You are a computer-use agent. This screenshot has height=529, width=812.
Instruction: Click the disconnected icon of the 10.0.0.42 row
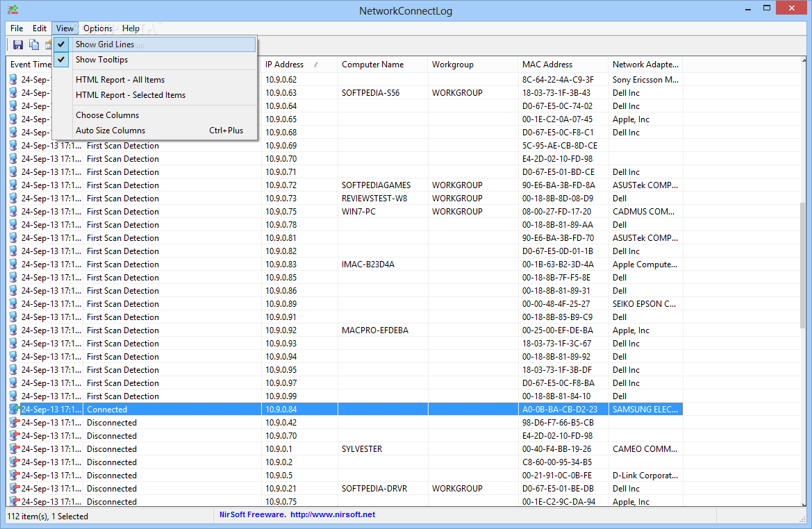[x=14, y=423]
